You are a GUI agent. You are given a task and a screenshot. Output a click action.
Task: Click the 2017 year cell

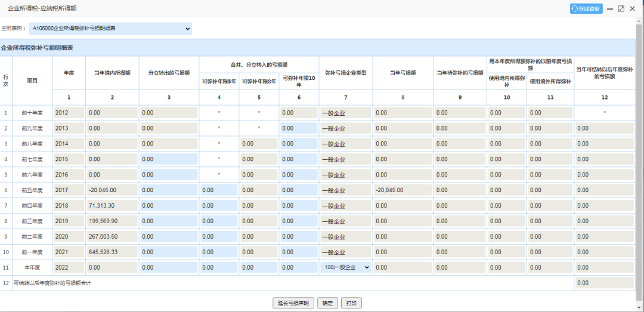(x=69, y=190)
